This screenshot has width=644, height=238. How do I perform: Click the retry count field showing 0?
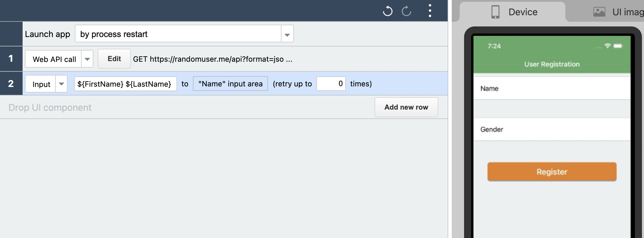[331, 84]
